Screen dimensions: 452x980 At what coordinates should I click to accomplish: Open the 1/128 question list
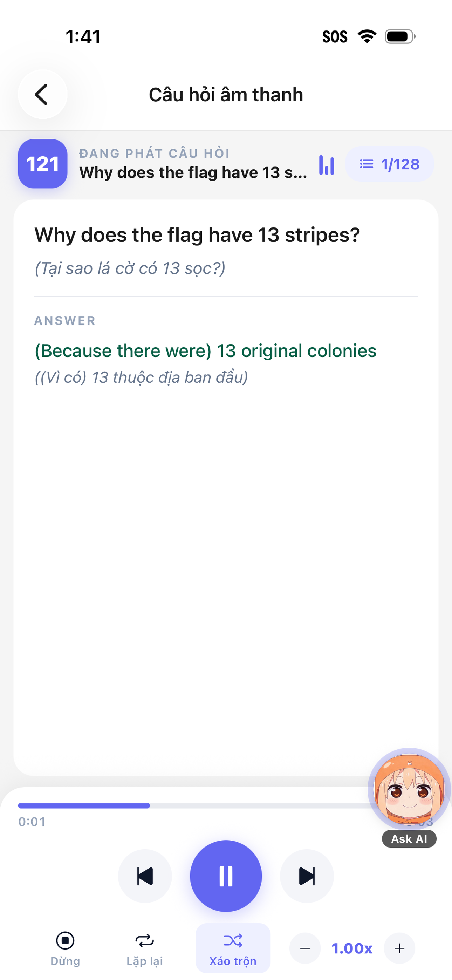click(389, 164)
